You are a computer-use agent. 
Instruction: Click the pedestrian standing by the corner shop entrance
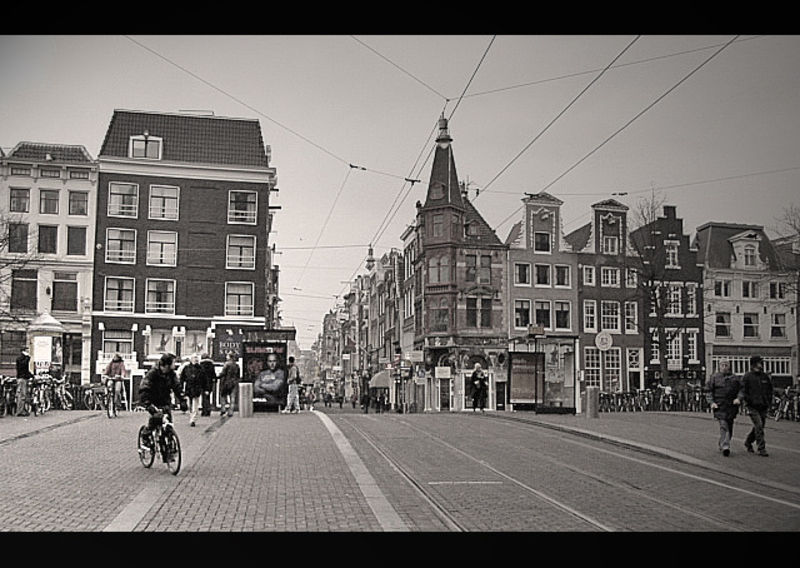coord(478,388)
